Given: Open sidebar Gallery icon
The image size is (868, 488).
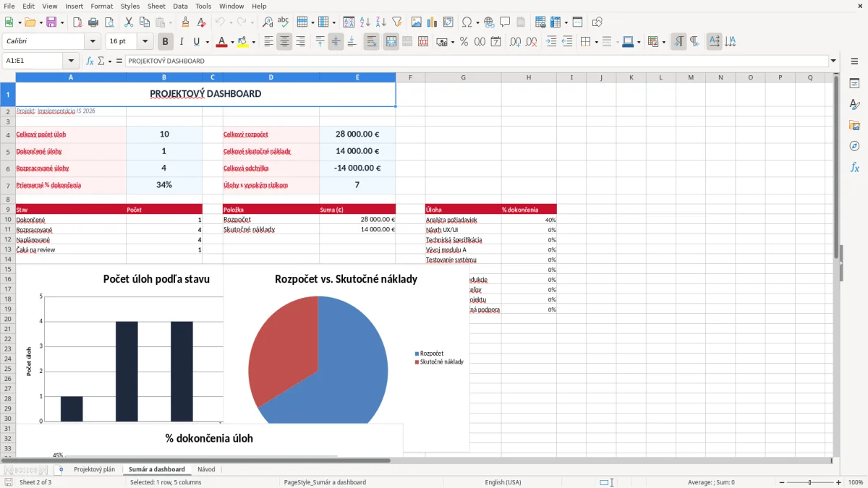Looking at the screenshot, I should (x=854, y=126).
